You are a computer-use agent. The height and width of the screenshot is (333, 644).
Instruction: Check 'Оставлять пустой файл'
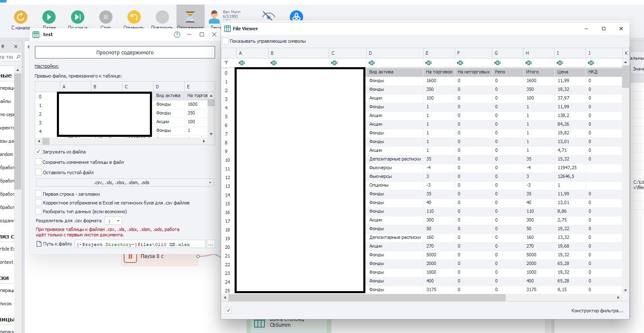click(38, 173)
